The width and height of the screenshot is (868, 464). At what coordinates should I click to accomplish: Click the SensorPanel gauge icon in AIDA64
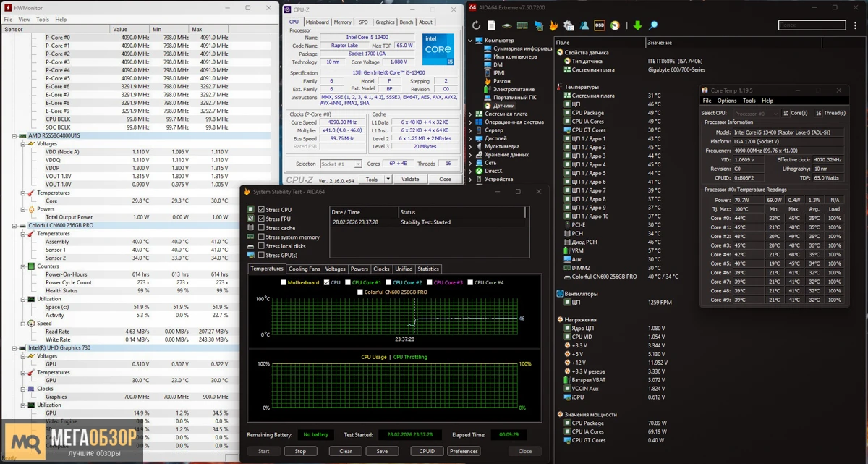click(537, 25)
